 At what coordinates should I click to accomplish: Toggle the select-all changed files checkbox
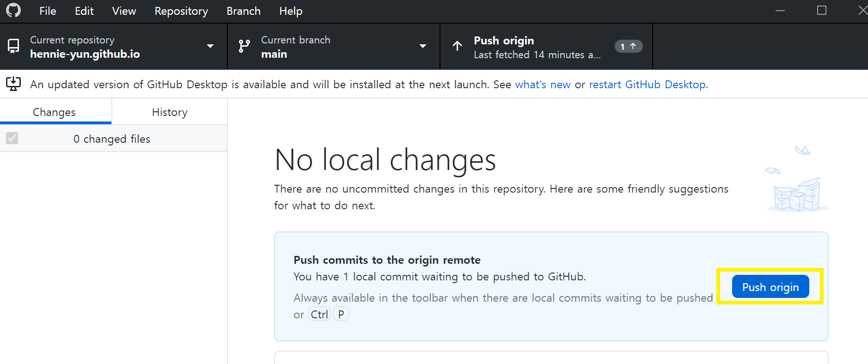[x=12, y=138]
